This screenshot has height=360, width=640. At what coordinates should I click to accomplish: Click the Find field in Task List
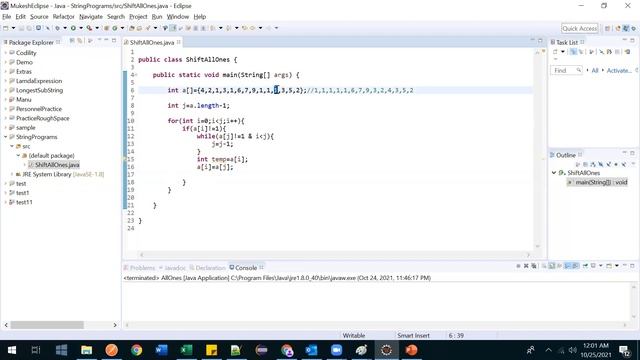coord(567,70)
